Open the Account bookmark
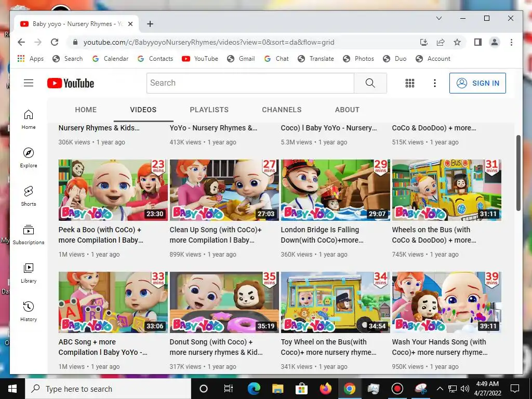Screen dimensions: 532x399 pos(433,59)
